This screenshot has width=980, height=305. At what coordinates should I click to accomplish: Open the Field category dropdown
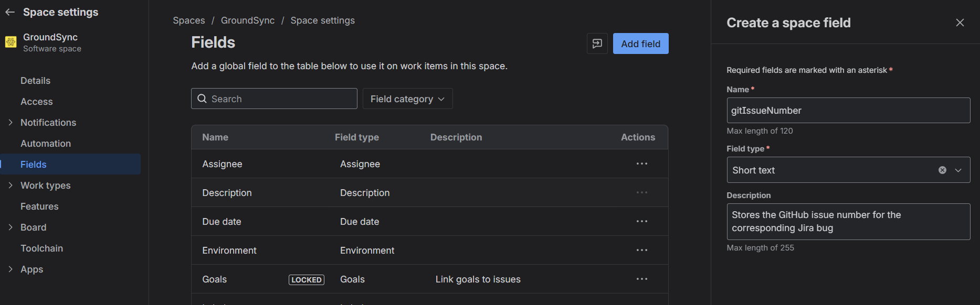tap(407, 99)
